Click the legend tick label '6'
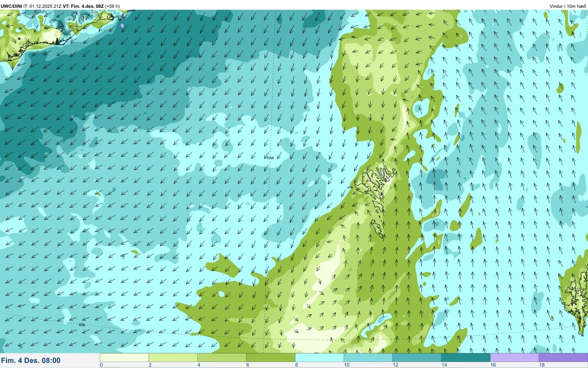Image resolution: width=588 pixels, height=368 pixels. click(x=247, y=365)
